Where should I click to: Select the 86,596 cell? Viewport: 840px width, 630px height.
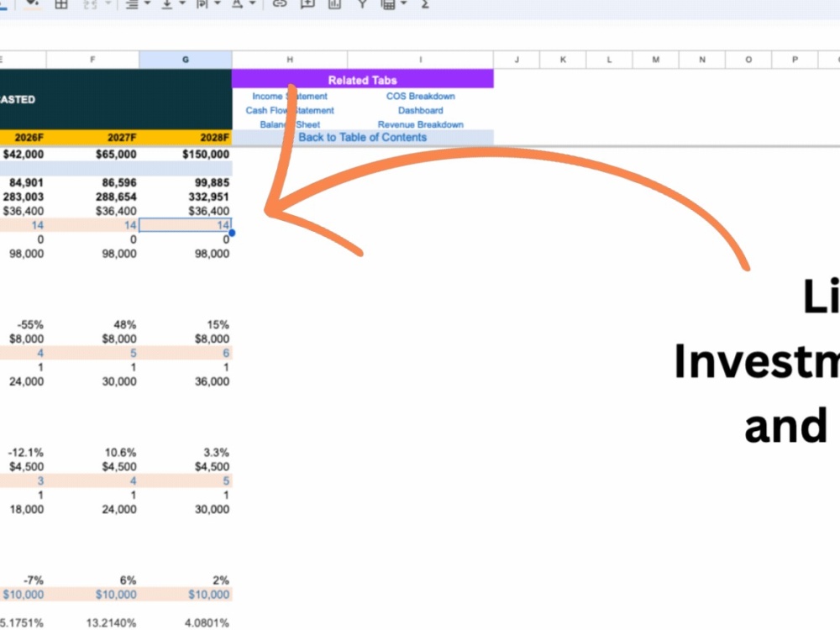(x=92, y=182)
